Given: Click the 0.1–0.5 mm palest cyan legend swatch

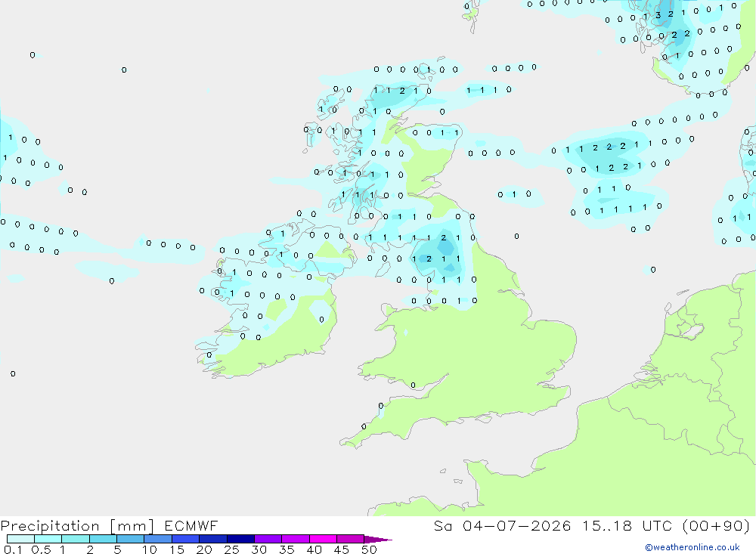Looking at the screenshot, I should pyautogui.click(x=20, y=539).
